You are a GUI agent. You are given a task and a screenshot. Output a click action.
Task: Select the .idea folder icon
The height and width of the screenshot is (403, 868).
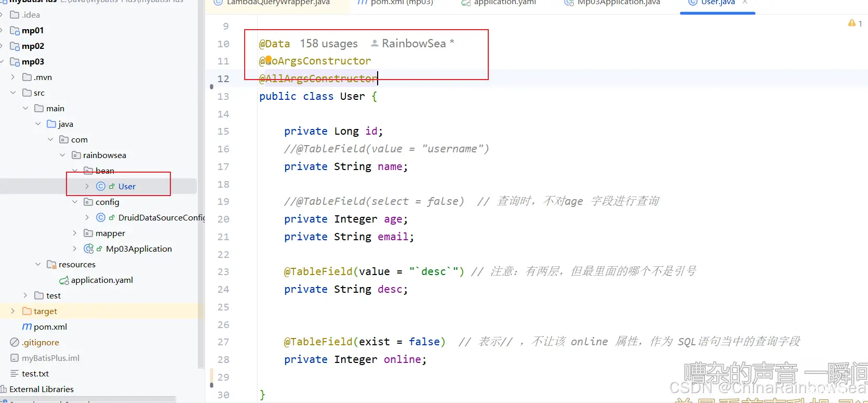tap(15, 15)
